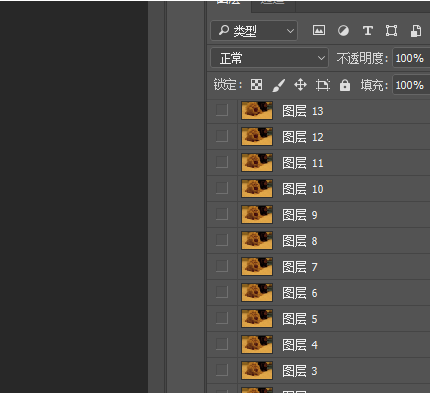430x393 pixels.
Task: Select 图层 10 thumbnail
Action: coord(257,188)
